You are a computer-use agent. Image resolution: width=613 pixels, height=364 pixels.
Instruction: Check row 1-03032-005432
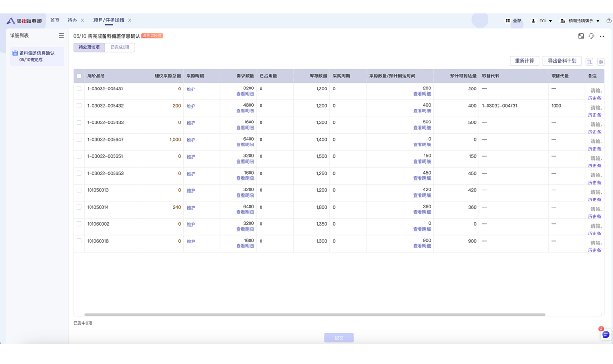[x=79, y=105]
